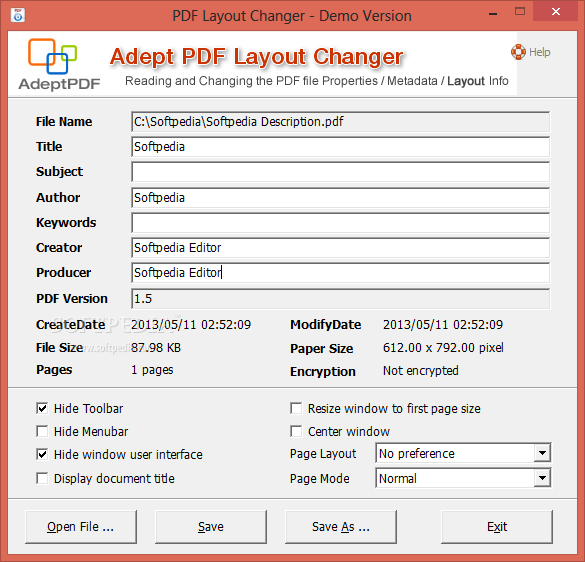Click the Help lifebuoy icon
The height and width of the screenshot is (562, 585).
click(x=518, y=52)
